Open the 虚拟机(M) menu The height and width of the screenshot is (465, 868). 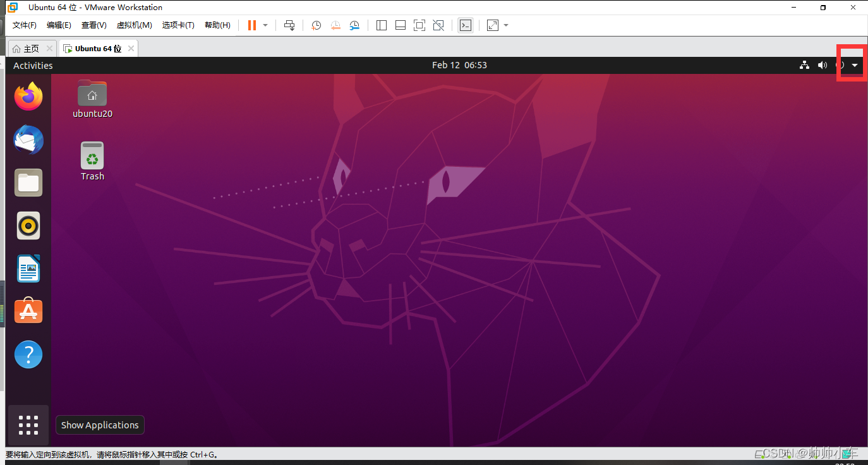tap(134, 25)
